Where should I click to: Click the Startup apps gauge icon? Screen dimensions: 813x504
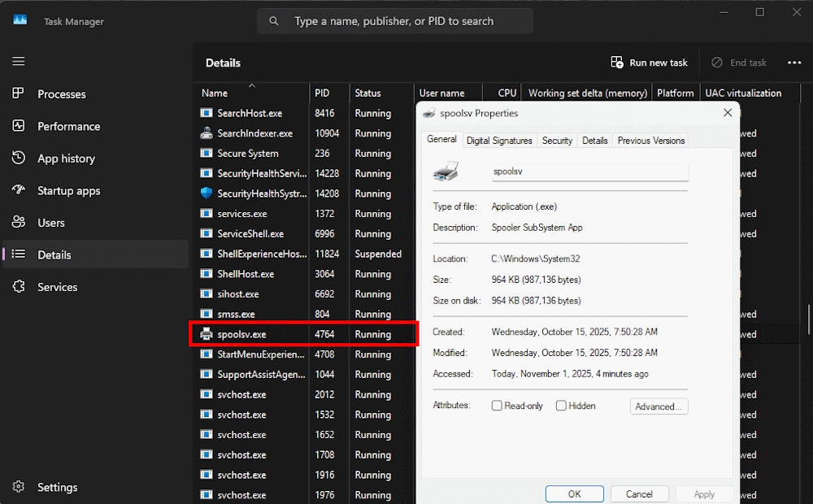[19, 190]
